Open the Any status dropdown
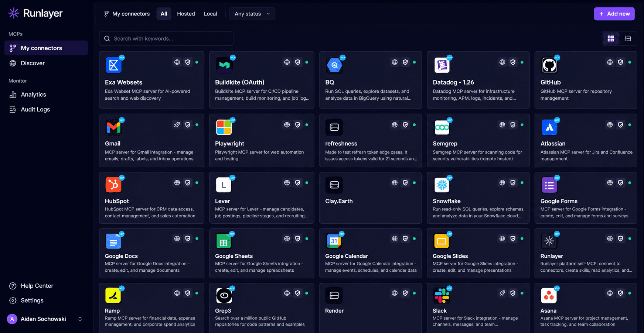The image size is (644, 333). pos(252,14)
